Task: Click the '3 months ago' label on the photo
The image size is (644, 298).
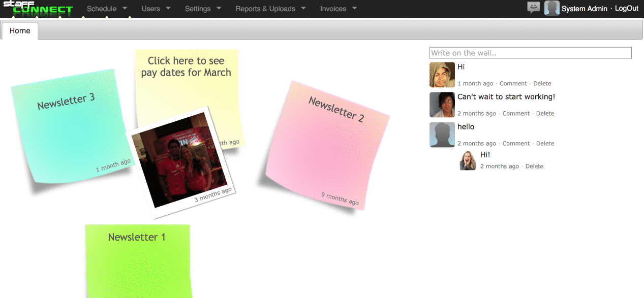Action: pyautogui.click(x=213, y=195)
